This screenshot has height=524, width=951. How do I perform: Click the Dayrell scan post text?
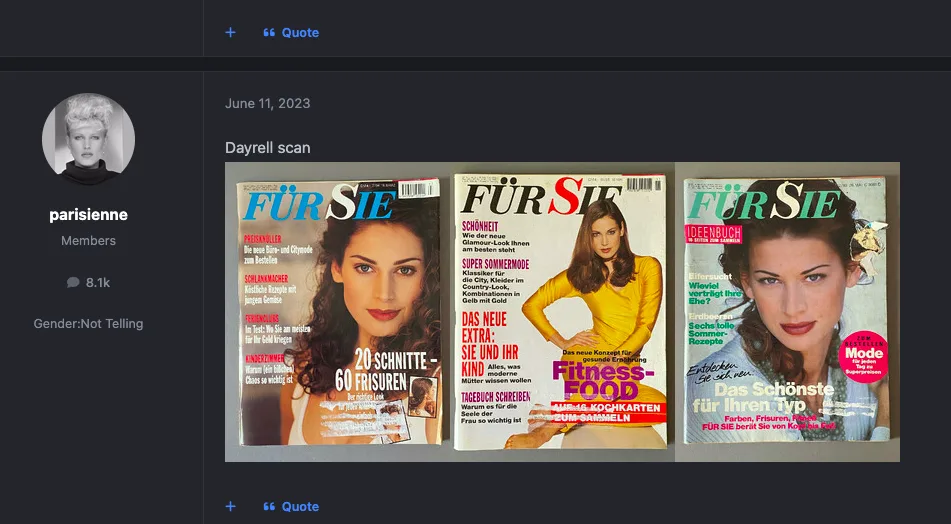tap(267, 148)
